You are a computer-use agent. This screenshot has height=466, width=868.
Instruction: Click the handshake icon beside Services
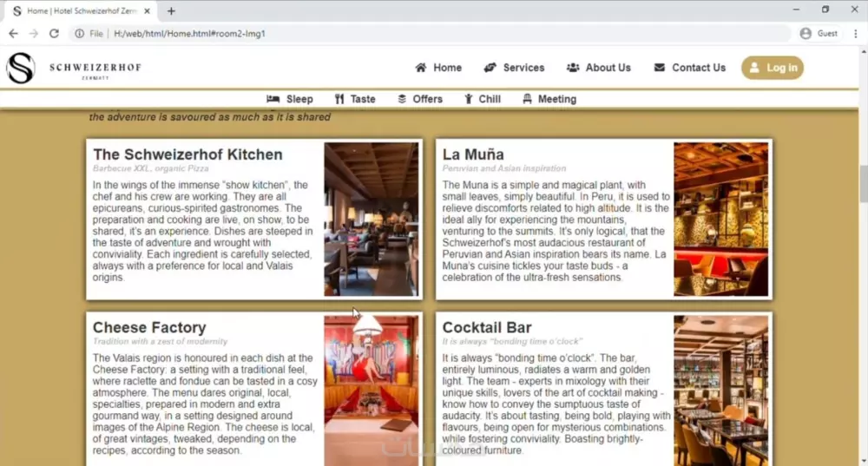(x=490, y=68)
